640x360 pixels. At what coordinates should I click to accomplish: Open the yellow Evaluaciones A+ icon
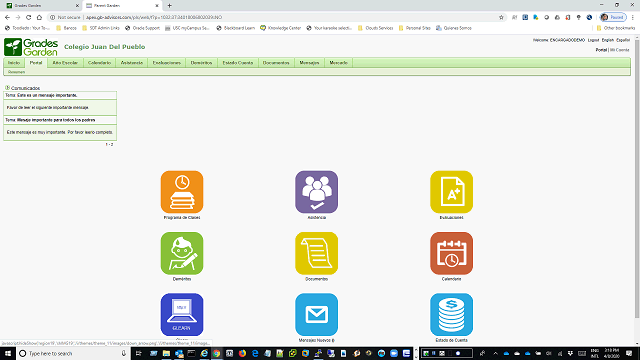coord(451,192)
